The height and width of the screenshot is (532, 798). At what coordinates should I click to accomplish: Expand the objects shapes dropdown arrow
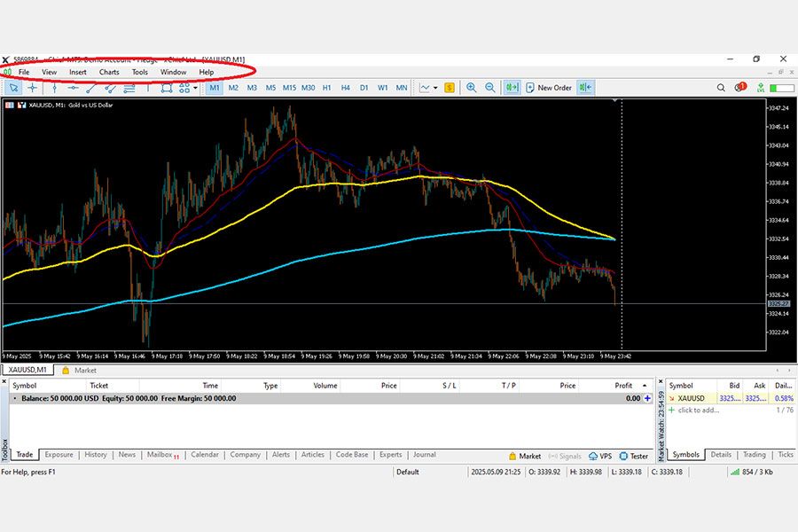195,88
